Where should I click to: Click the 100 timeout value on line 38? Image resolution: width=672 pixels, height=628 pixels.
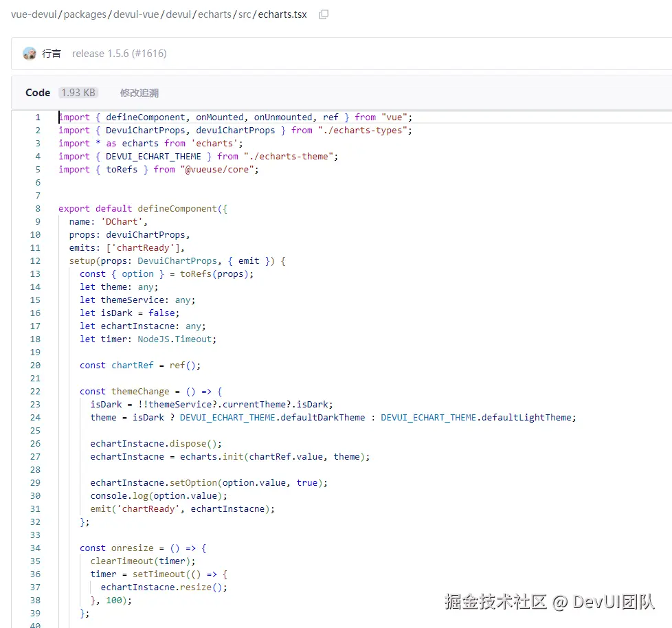click(x=113, y=601)
